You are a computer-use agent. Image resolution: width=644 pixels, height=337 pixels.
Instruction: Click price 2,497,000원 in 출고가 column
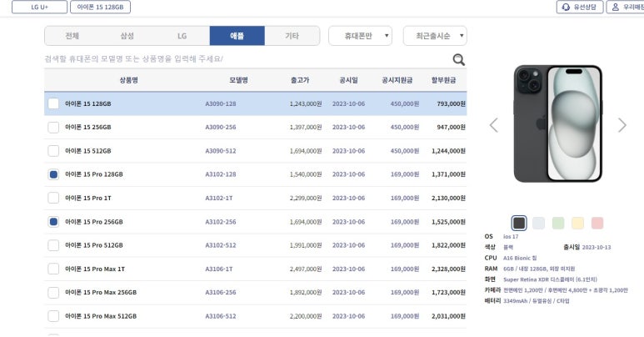306,269
